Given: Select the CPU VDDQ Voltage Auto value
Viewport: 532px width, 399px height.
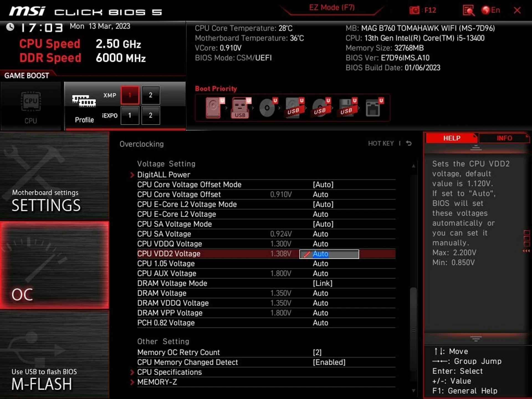Looking at the screenshot, I should (x=320, y=244).
